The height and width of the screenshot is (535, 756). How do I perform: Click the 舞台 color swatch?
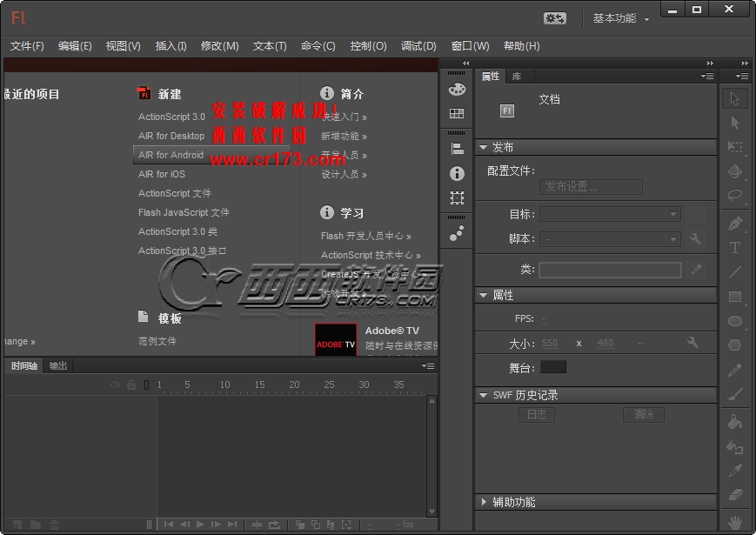552,367
